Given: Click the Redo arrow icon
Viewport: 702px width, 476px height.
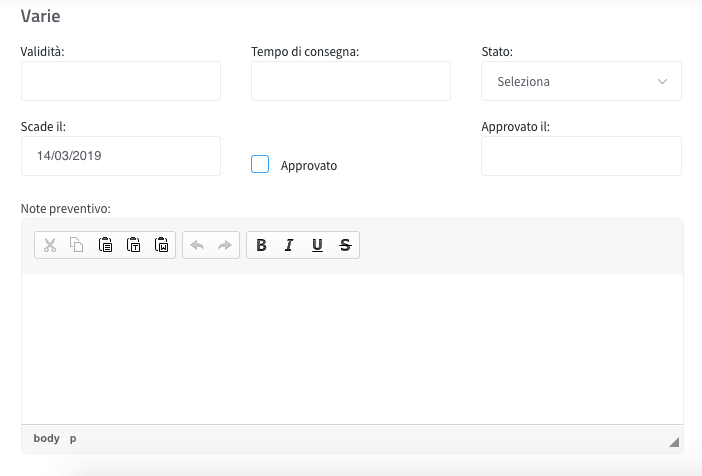Looking at the screenshot, I should [225, 245].
